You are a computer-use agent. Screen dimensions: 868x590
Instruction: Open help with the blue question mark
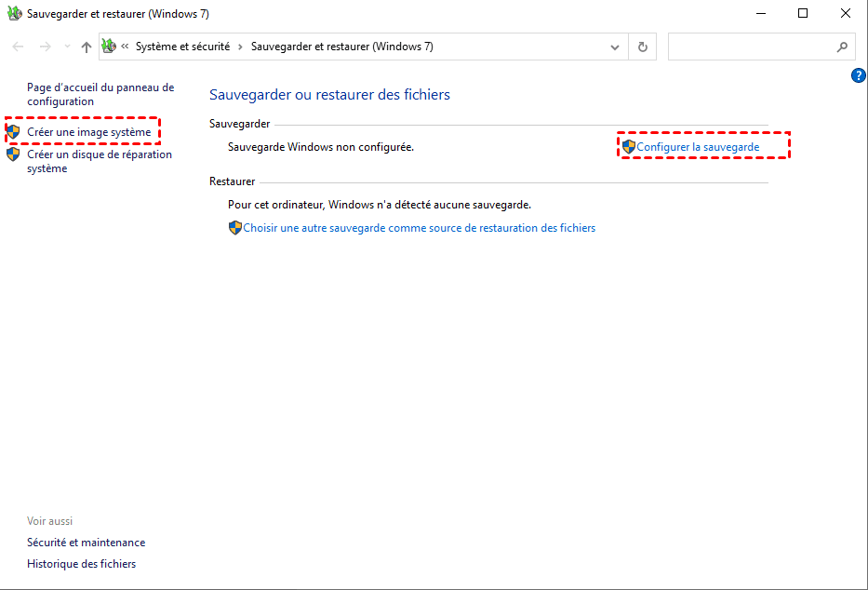tap(859, 75)
